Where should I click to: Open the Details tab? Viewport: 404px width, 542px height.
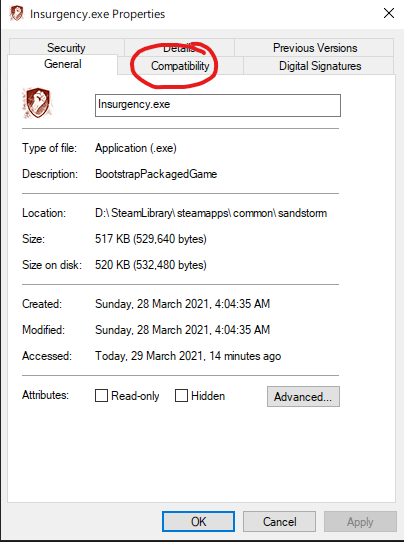click(x=179, y=48)
